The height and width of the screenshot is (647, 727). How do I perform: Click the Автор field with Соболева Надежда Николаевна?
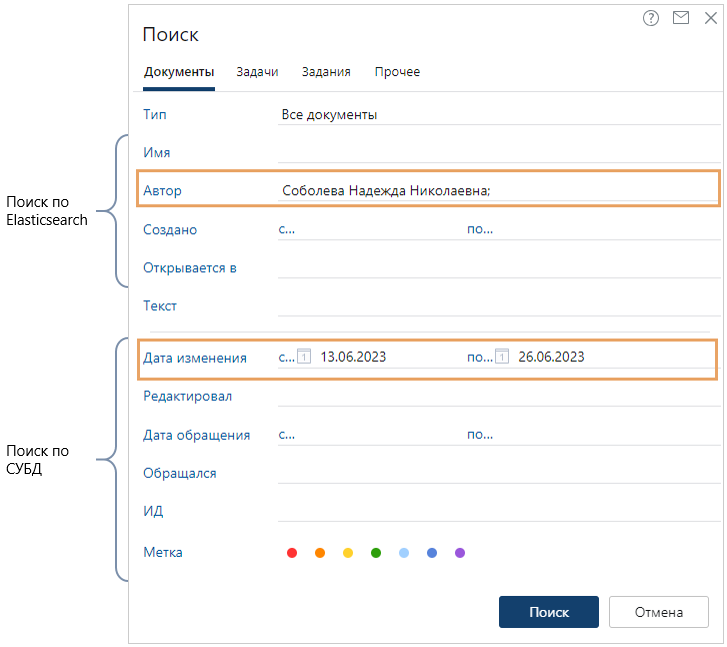click(x=495, y=191)
